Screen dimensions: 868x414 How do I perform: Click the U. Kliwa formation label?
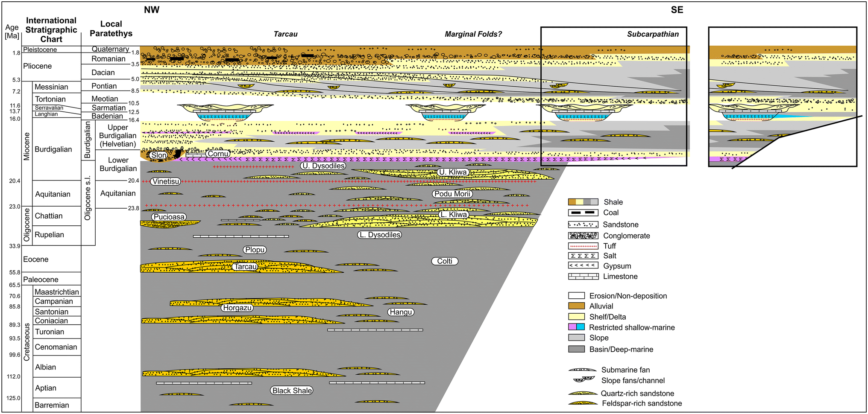click(x=453, y=172)
